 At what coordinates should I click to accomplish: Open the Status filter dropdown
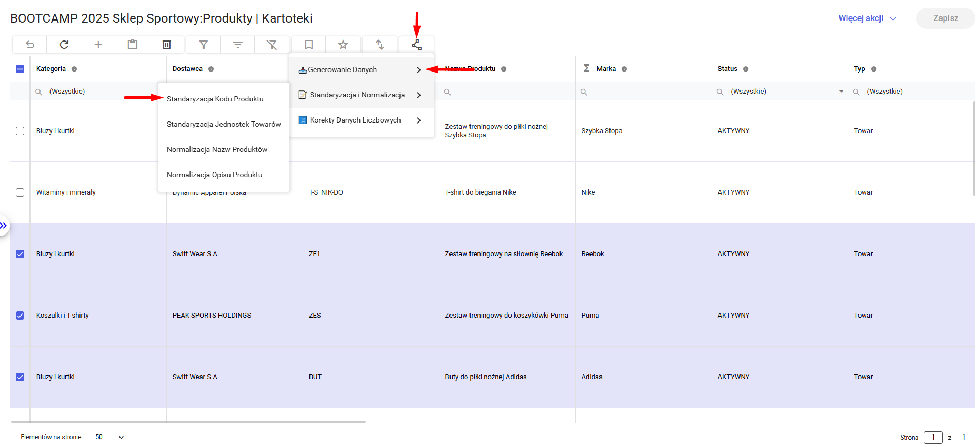841,92
